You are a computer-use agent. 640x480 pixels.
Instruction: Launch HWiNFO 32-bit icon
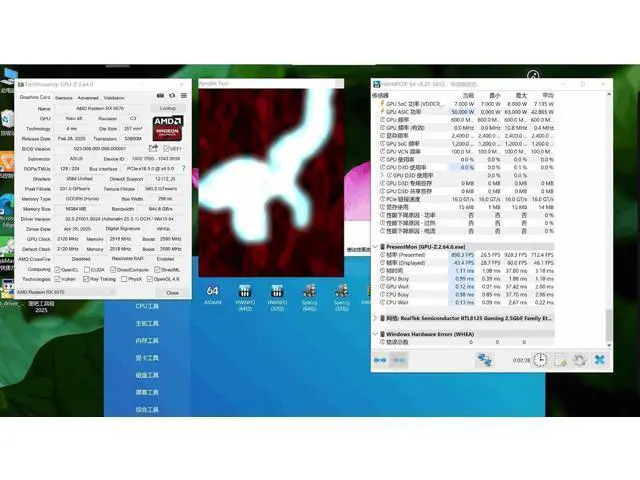coord(277,297)
